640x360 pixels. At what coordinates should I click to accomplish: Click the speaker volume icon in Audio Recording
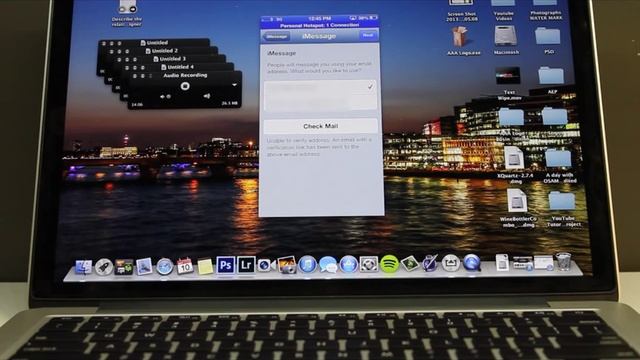pyautogui.click(x=207, y=96)
